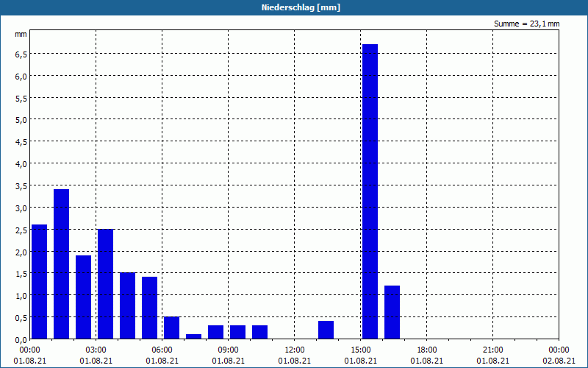Click the mm unit label on axis
Image resolution: width=588 pixels, height=368 pixels.
point(21,35)
